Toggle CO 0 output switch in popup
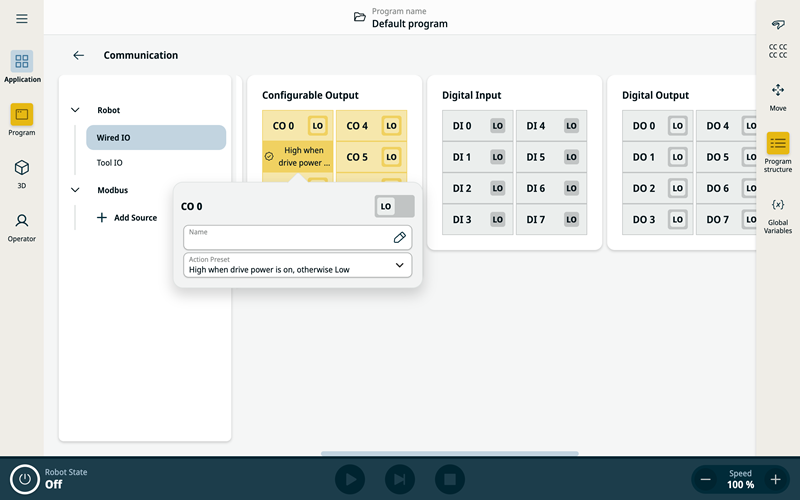 pos(393,206)
